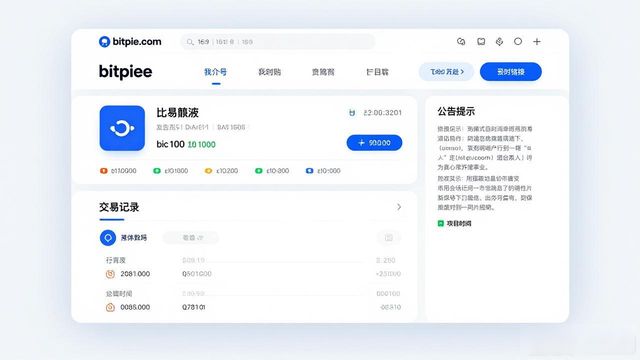Image resolution: width=640 pixels, height=360 pixels.
Task: Click the bic 100 balance text
Action: pyautogui.click(x=171, y=144)
